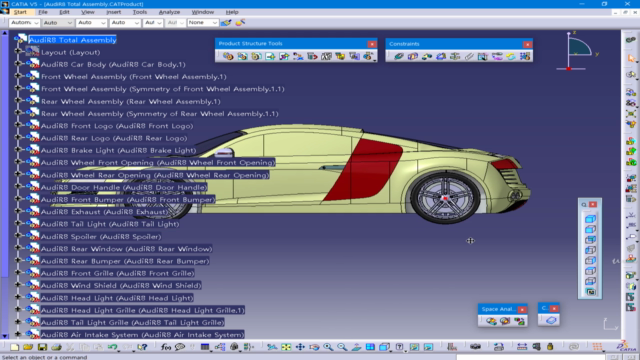Viewport: 640px width, 360px height.
Task: Open the first 'Autom' dropdown in graphic properties toolbar
Action: click(x=24, y=22)
